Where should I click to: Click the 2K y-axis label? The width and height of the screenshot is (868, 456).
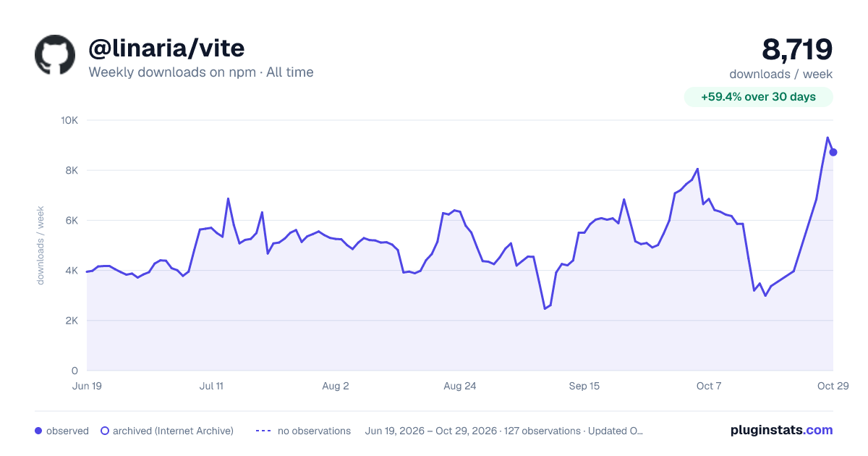pos(72,320)
